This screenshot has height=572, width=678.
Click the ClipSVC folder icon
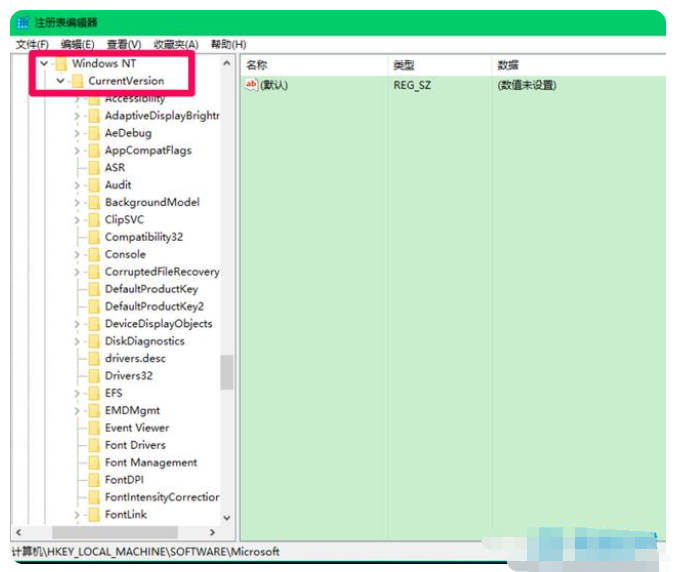point(94,220)
